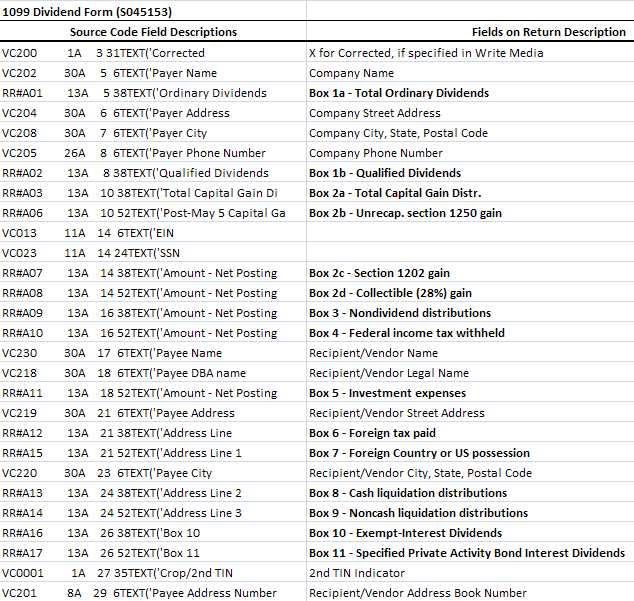Select the RR#A17 'Box 11' source cell
This screenshot has width=634, height=601.
[153, 553]
